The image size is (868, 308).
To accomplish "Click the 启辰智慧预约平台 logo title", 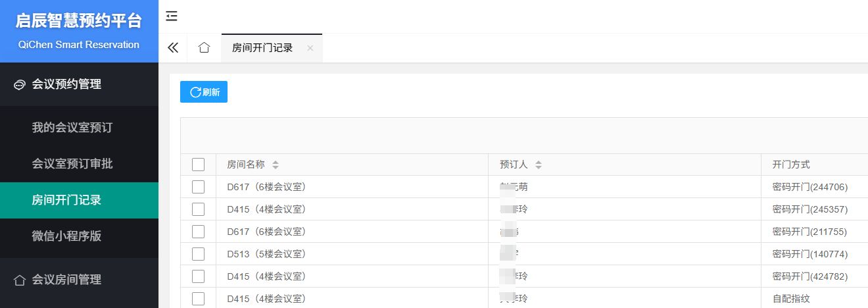I will 79,21.
